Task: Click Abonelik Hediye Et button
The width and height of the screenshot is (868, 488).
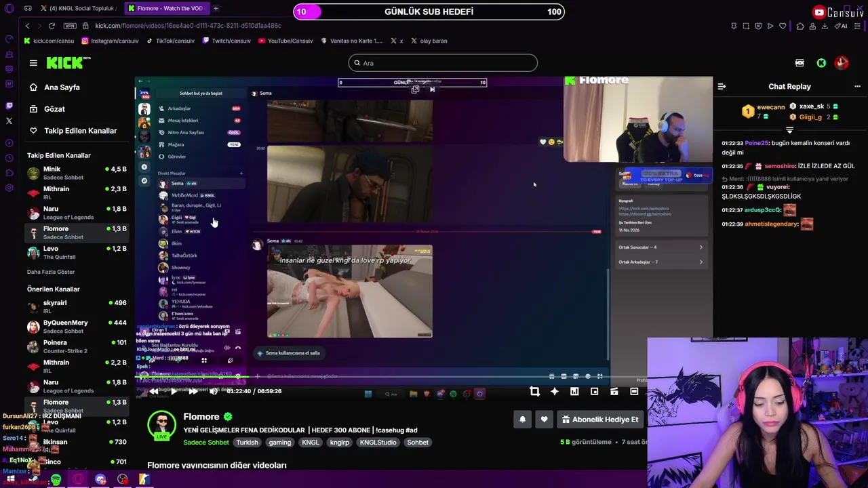Action: [600, 420]
